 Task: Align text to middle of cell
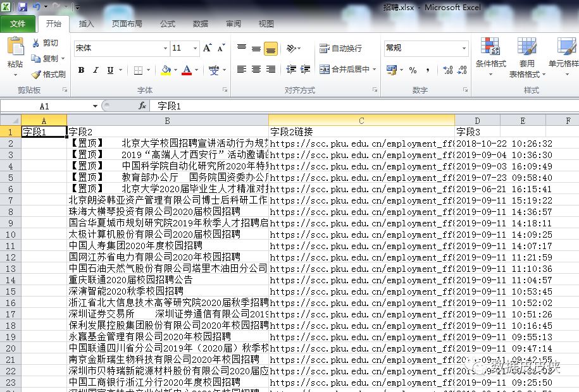[x=256, y=48]
